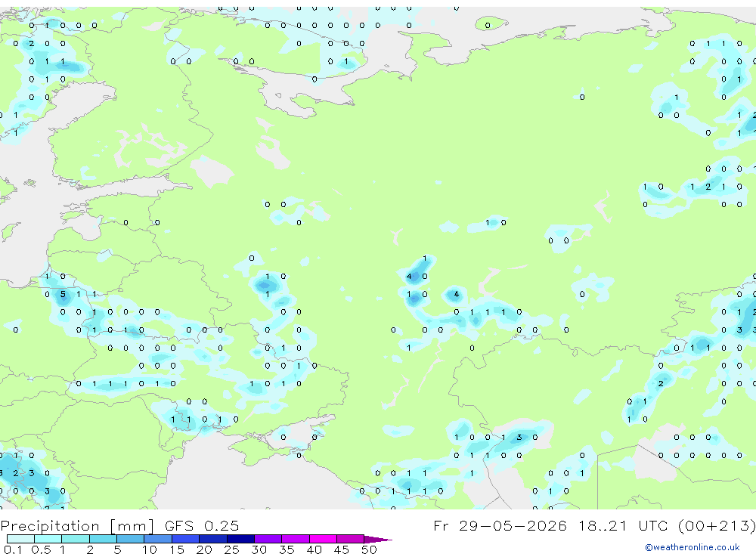Select the 0.1–0.5 mm lightest legend swatch
Viewport: 756px width, 554px height.
(x=20, y=539)
